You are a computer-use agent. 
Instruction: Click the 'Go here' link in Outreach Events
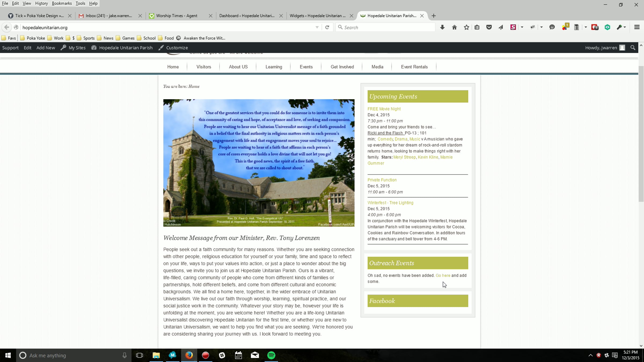[x=443, y=275]
